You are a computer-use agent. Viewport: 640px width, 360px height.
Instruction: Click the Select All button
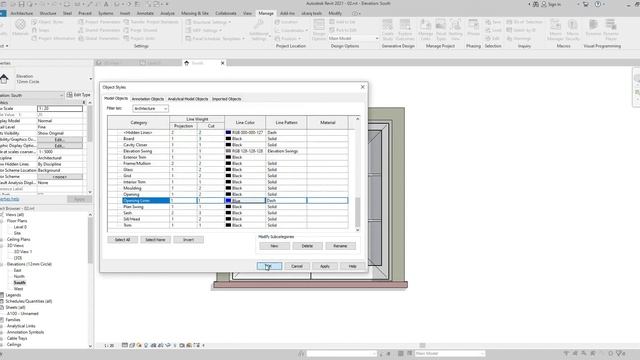[x=122, y=240]
